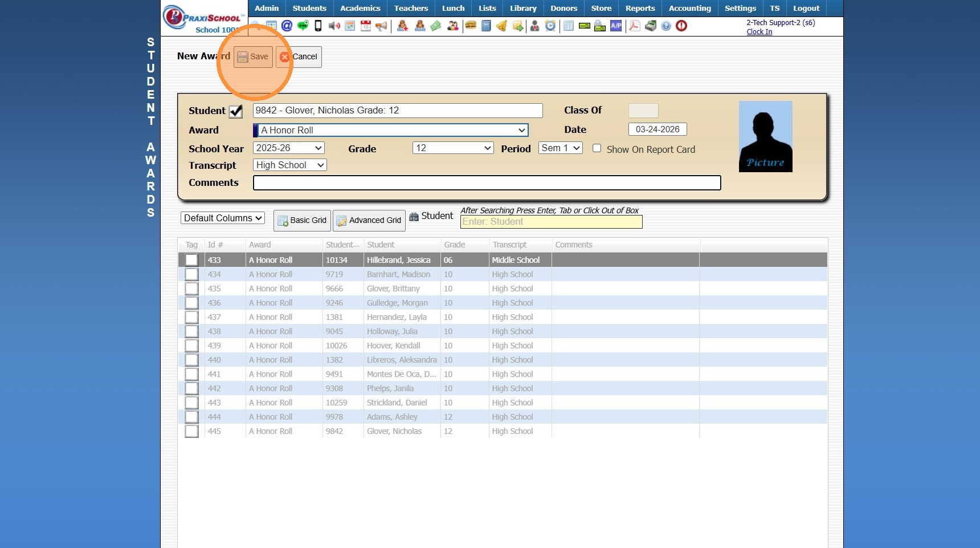Save the new award
This screenshot has height=548, width=980.
coord(253,57)
